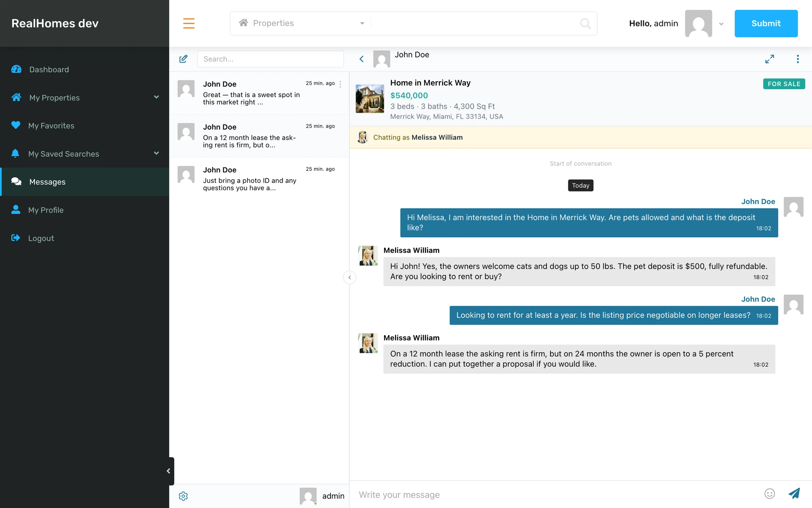Click the 'Hi Melissa, I am interested' message bubble
Viewport: 812px width, 508px height.
click(x=589, y=223)
